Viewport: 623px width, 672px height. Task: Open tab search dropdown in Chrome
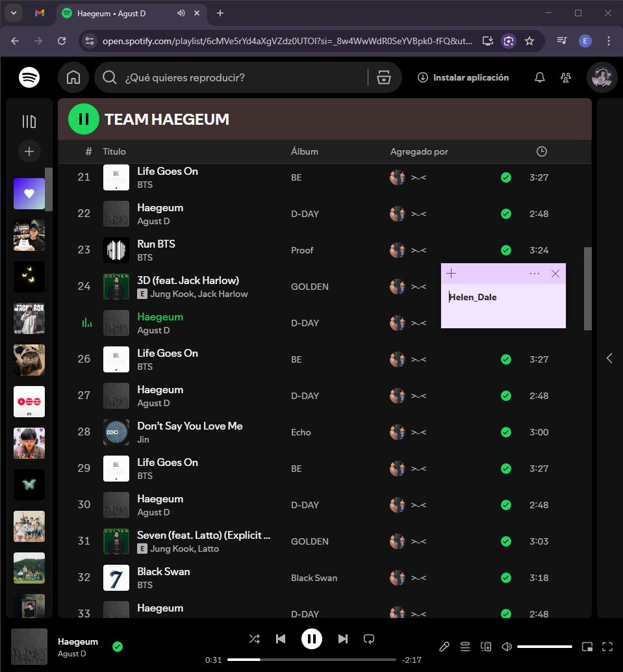point(13,13)
